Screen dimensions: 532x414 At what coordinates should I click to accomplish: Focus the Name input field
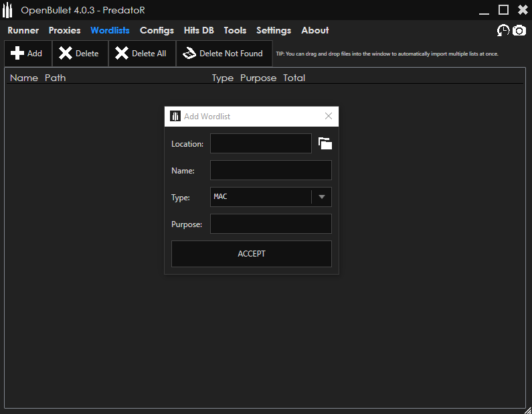pos(271,170)
